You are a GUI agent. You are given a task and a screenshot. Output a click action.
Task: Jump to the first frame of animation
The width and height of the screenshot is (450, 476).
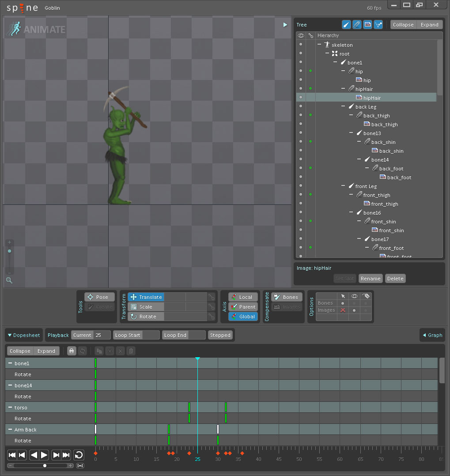click(x=12, y=455)
